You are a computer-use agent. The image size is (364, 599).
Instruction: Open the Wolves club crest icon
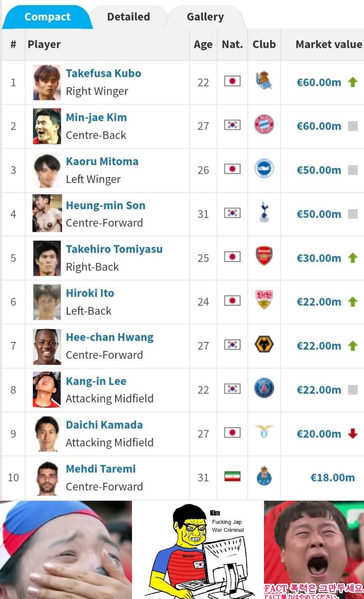(x=264, y=344)
